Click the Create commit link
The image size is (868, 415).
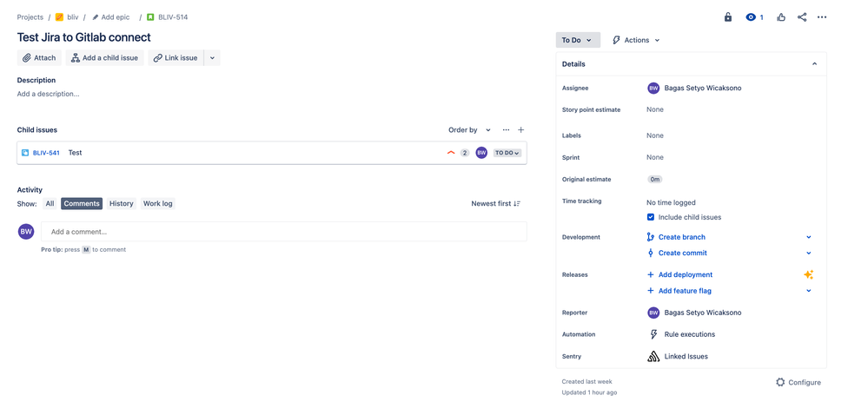point(683,253)
